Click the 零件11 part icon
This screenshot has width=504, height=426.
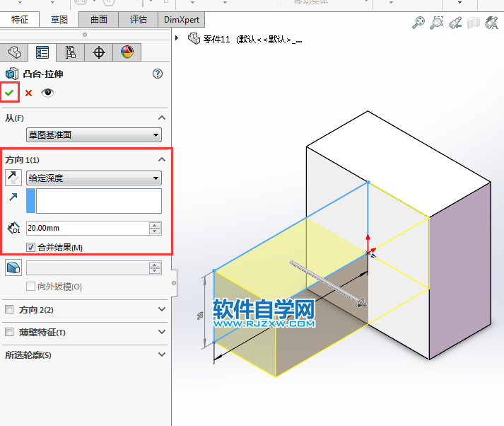pyautogui.click(x=194, y=38)
